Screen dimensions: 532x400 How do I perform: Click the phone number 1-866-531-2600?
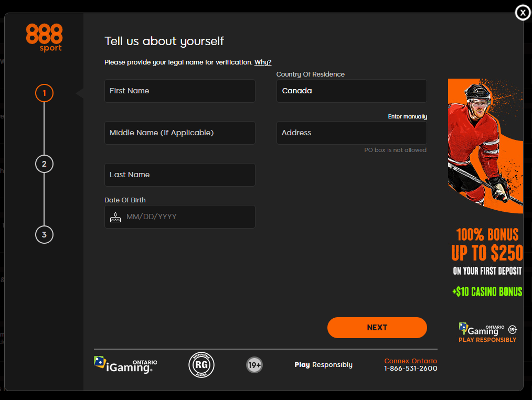click(x=410, y=369)
